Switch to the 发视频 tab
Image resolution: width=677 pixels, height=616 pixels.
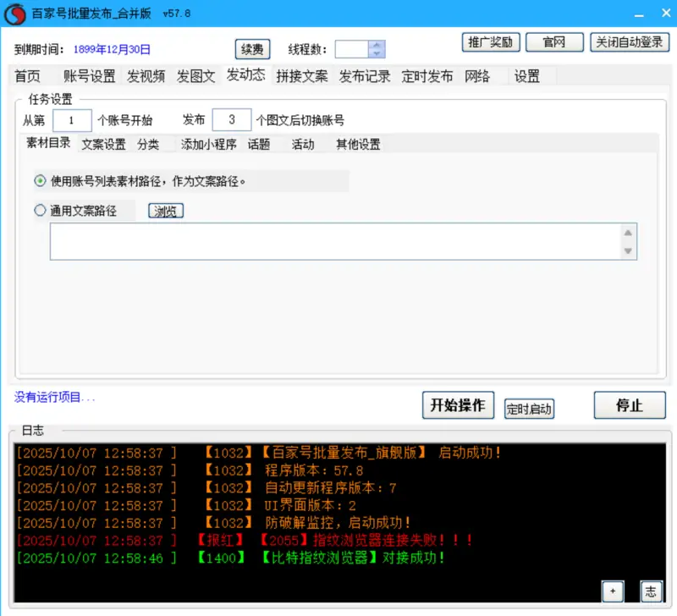pyautogui.click(x=146, y=76)
